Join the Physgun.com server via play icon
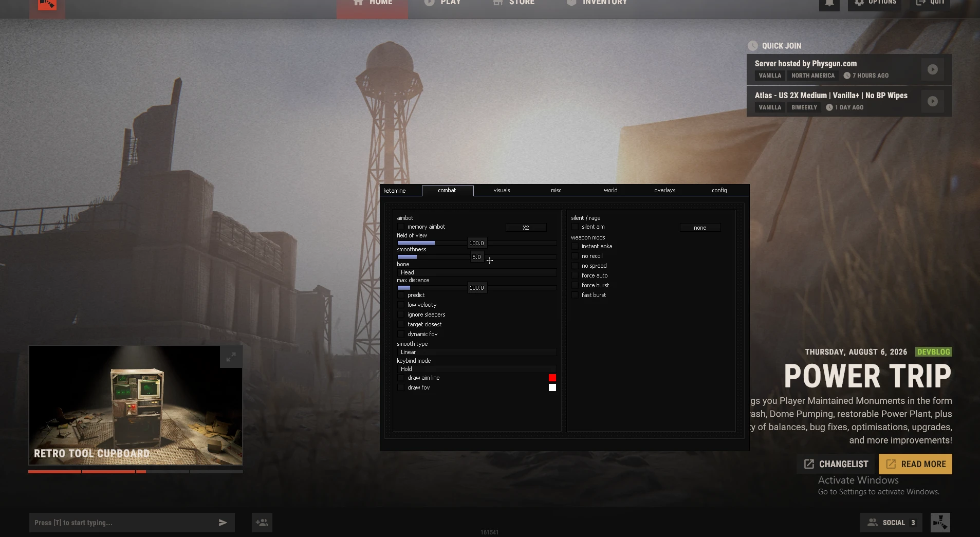Viewport: 980px width, 537px height. click(933, 69)
